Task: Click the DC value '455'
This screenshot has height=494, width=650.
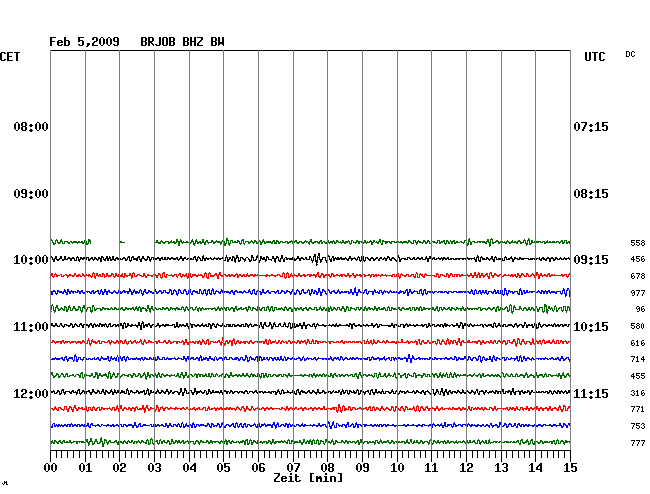Action: [x=638, y=376]
